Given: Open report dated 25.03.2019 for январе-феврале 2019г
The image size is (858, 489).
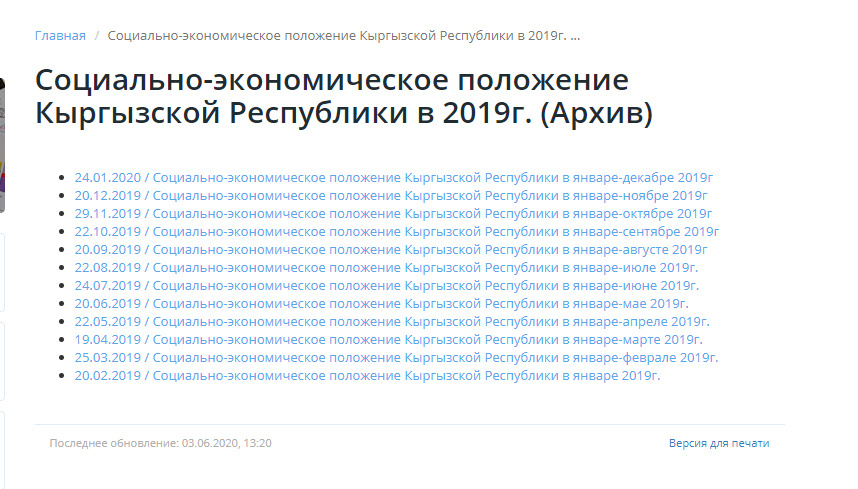Looking at the screenshot, I should point(396,358).
